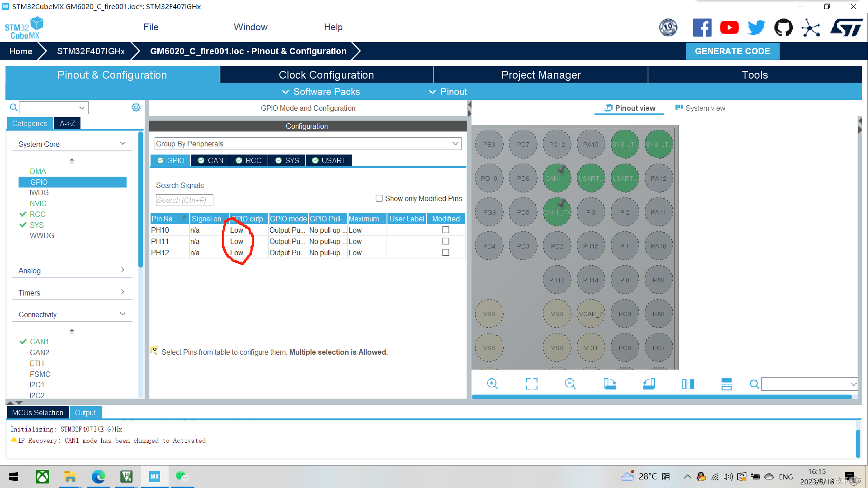Expand the Timers category
The width and height of the screenshot is (868, 488).
[123, 292]
